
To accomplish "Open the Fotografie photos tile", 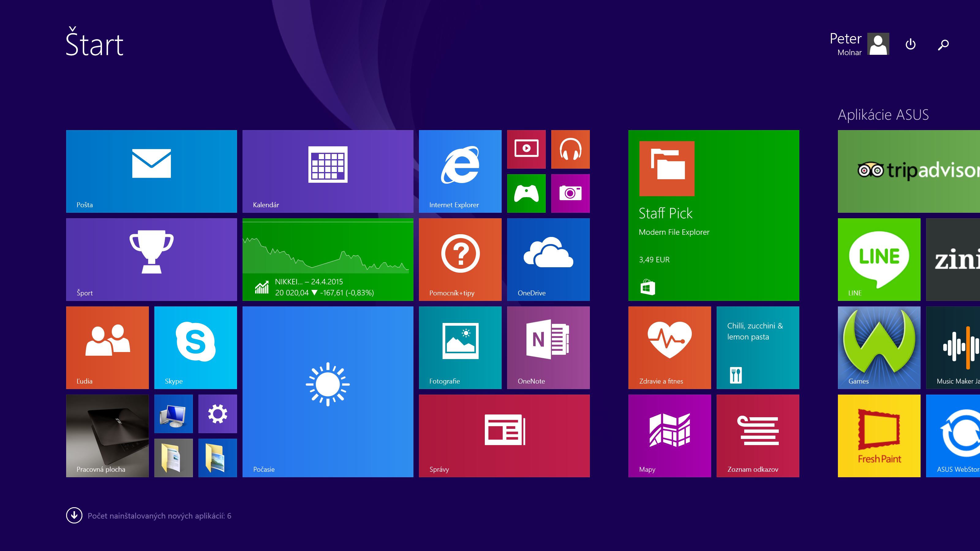I will click(x=460, y=347).
